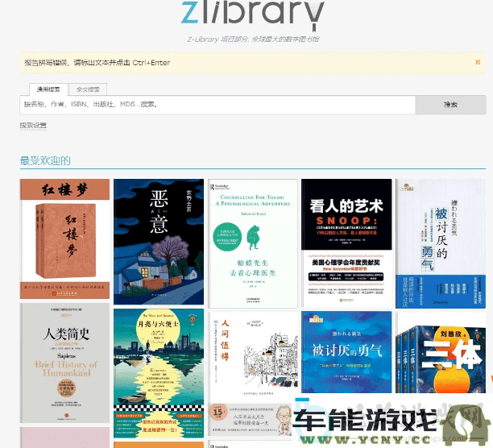The height and width of the screenshot is (448, 493).
Task: Open 看人的艺术 SNOOP book cover
Action: point(346,243)
